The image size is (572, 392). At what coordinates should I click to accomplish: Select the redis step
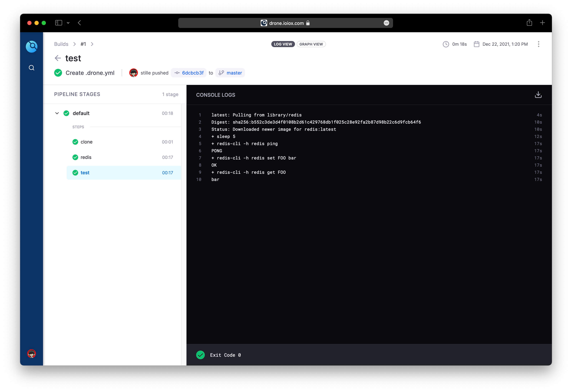coord(86,157)
